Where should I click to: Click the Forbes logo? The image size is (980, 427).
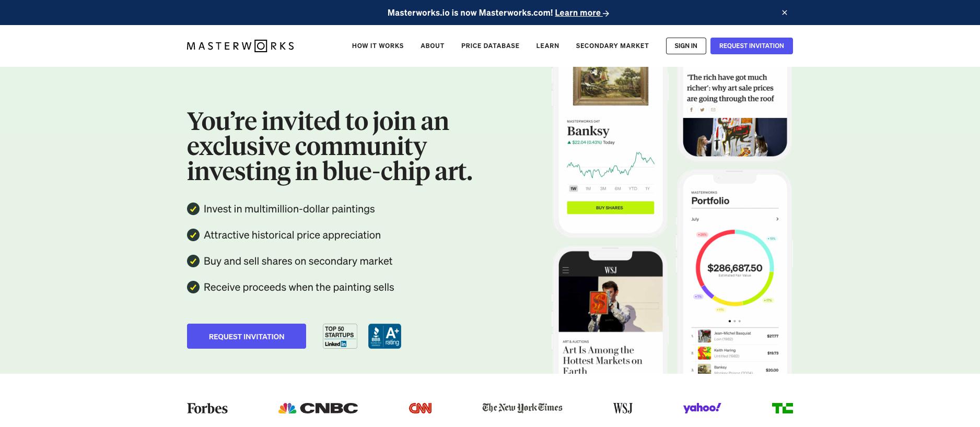[x=207, y=408]
